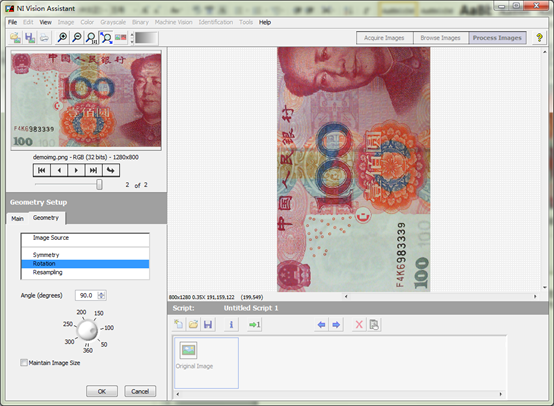554x406 pixels.
Task: Click the Cancel button
Action: pyautogui.click(x=140, y=391)
